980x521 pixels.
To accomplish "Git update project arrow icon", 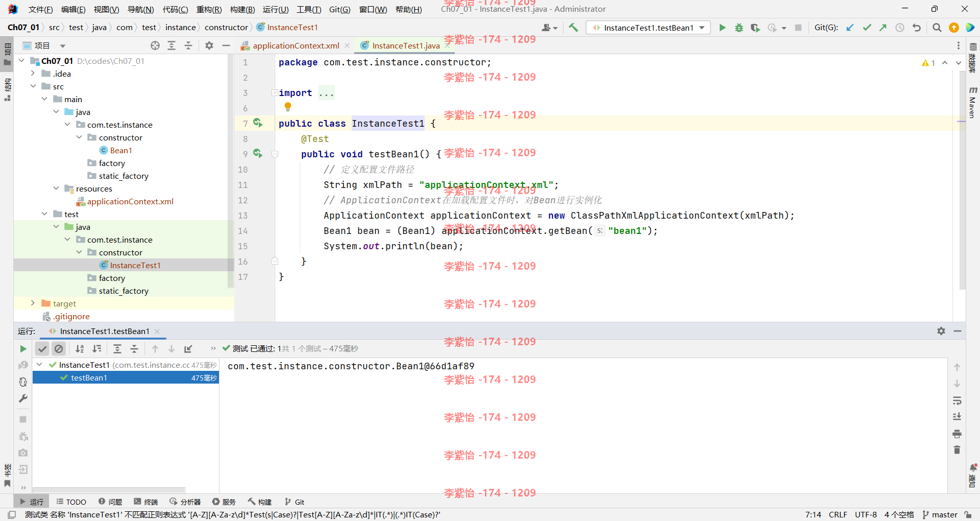I will [850, 28].
